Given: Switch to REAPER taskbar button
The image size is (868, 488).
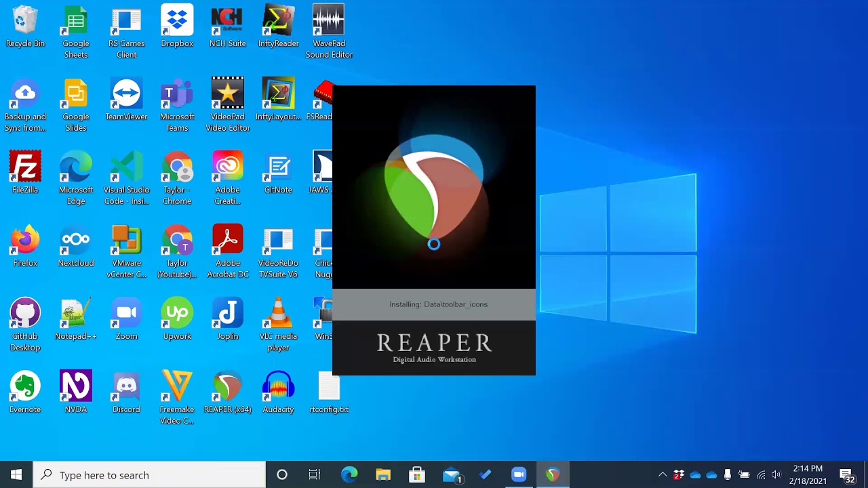Looking at the screenshot, I should point(553,474).
